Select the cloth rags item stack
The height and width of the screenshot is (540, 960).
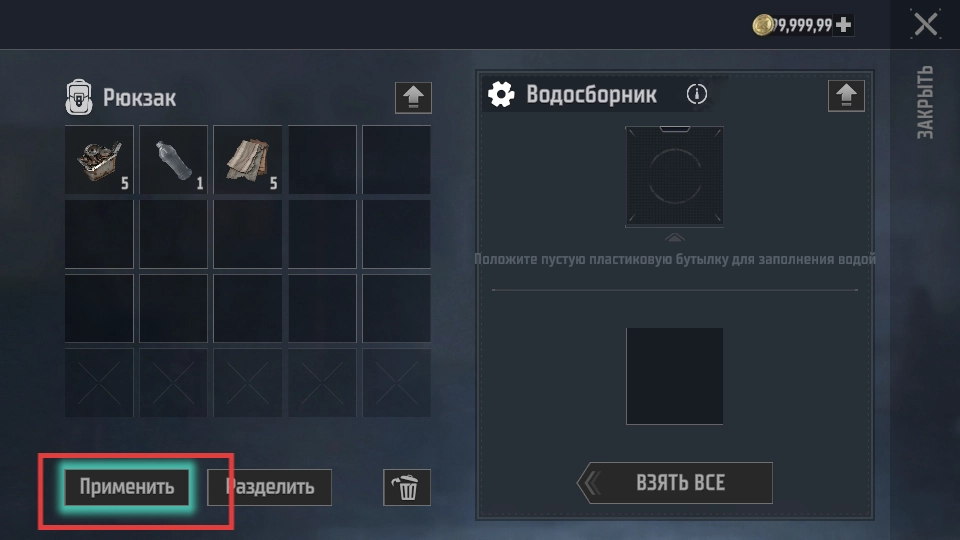(247, 160)
